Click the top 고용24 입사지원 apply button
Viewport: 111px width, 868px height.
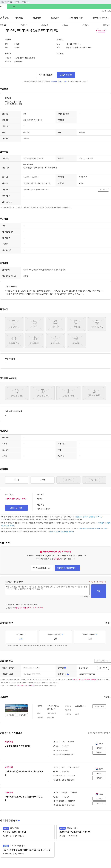pyautogui.click(x=66, y=75)
